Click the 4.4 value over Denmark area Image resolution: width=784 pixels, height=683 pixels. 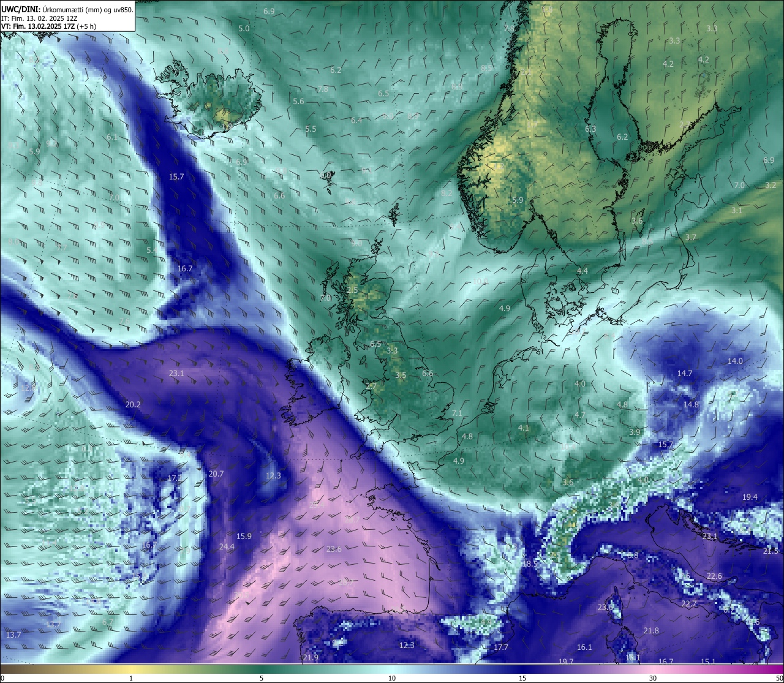[x=582, y=271]
